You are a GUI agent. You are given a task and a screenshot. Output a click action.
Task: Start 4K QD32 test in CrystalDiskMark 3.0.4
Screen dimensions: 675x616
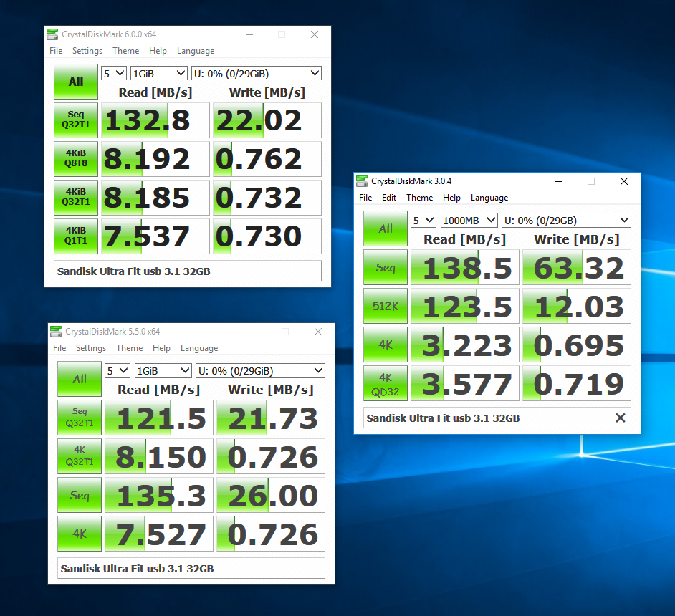386,383
